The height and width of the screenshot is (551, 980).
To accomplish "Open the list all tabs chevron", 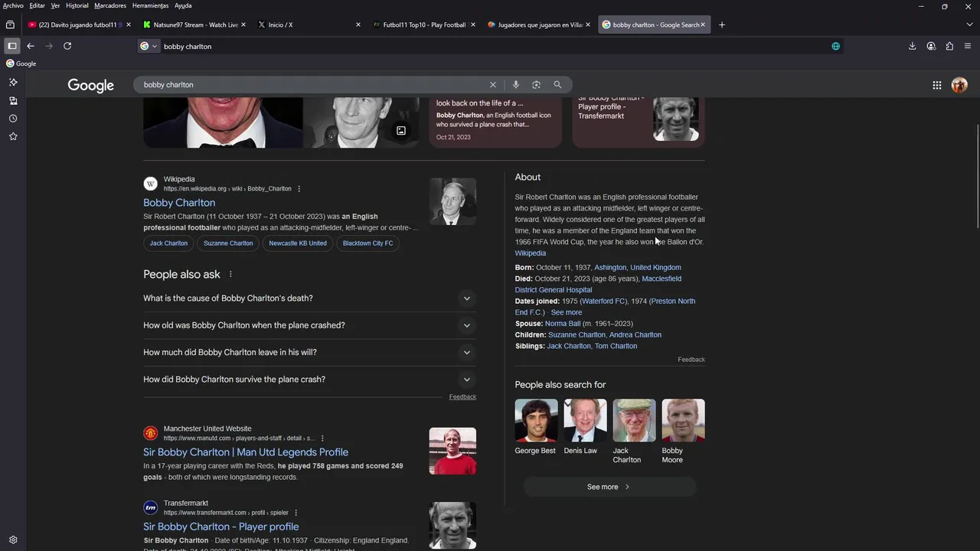I will pos(969,24).
